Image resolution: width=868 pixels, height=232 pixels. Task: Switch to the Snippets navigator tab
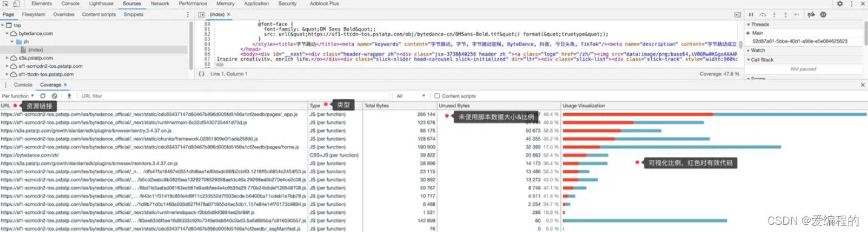134,14
